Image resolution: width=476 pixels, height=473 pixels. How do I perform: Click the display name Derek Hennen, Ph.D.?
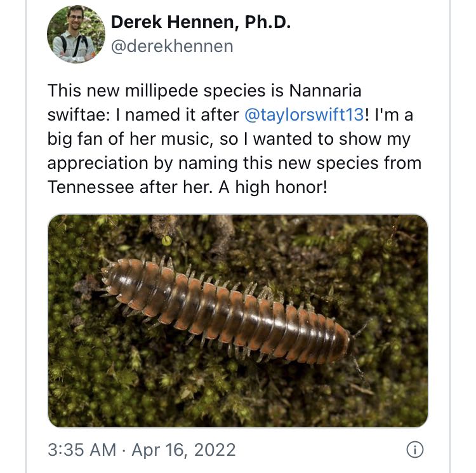point(201,22)
